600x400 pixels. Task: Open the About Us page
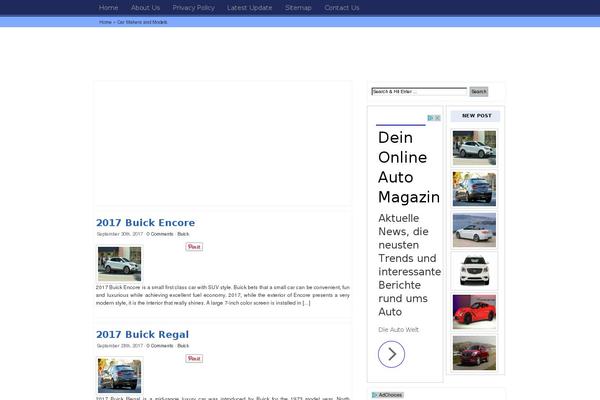(145, 8)
